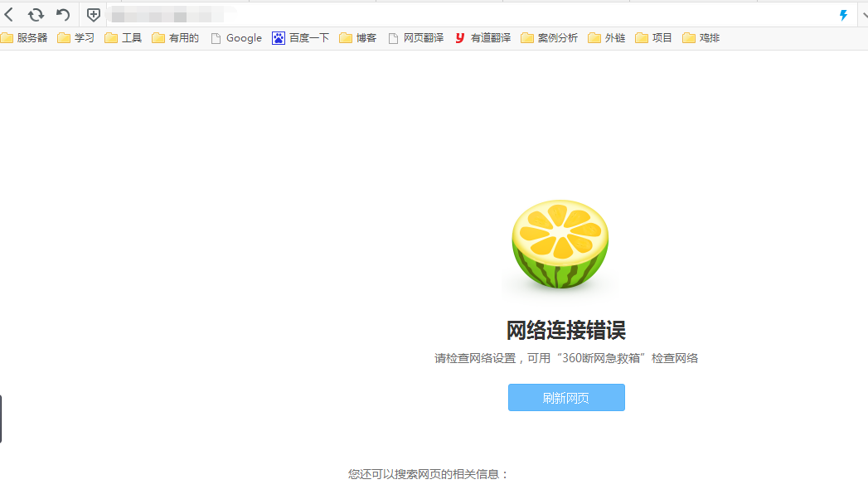Open the 有道翻译 bookmark
This screenshot has height=499, width=868.
coord(482,38)
